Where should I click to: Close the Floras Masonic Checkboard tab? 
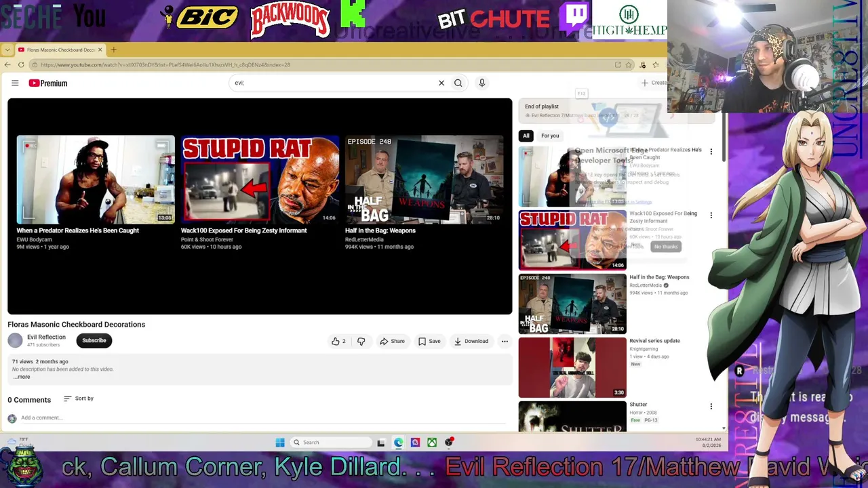pyautogui.click(x=100, y=49)
